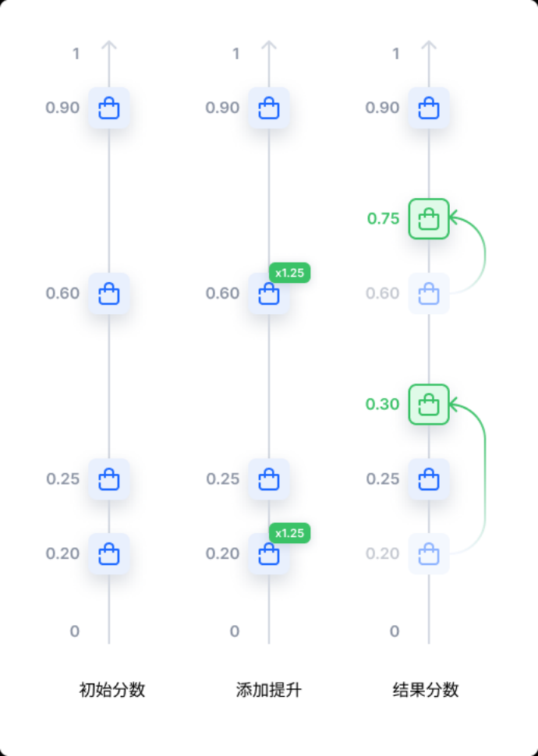Image resolution: width=538 pixels, height=756 pixels.
Task: Click the green 0.75 score label
Action: pos(383,218)
